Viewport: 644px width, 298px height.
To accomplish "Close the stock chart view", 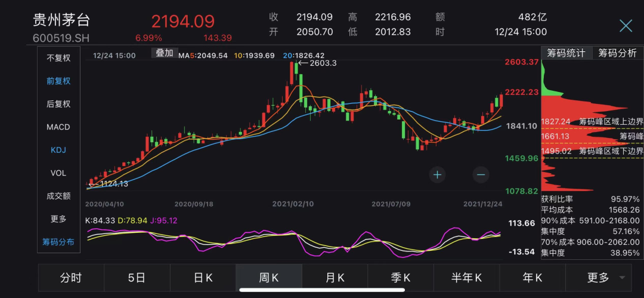I will (626, 26).
